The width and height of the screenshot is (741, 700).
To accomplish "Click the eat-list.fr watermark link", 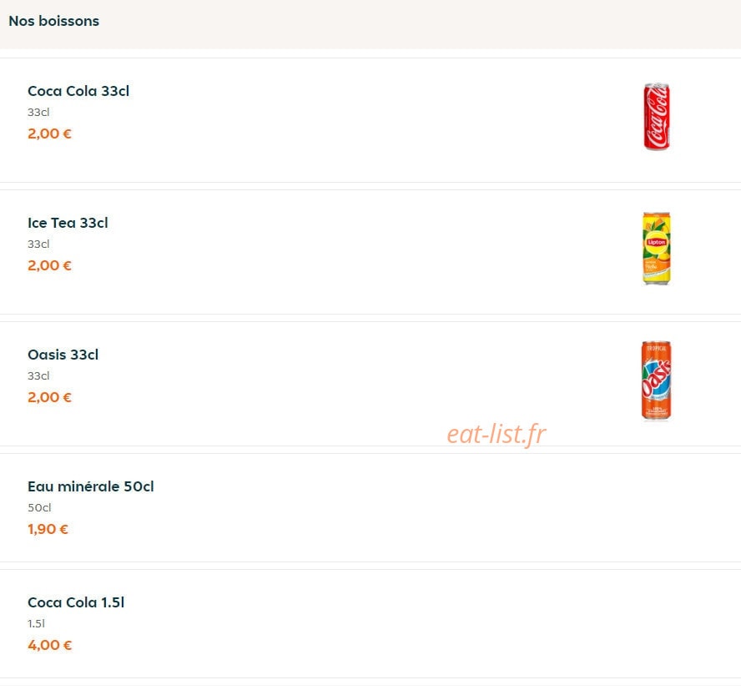I will (497, 434).
